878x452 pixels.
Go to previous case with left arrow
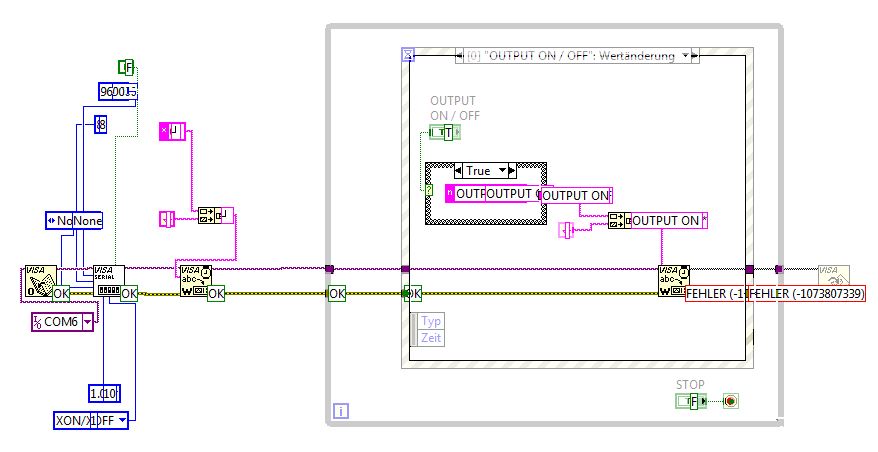pyautogui.click(x=458, y=170)
